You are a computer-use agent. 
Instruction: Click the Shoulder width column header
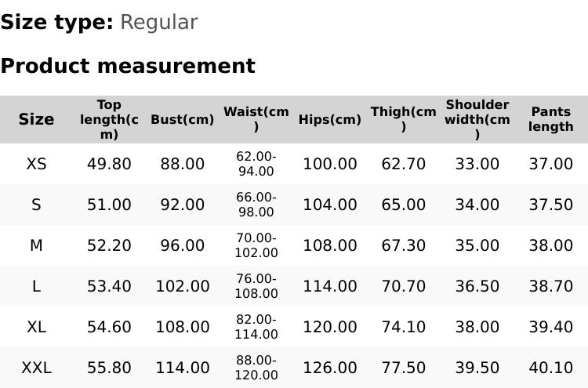point(477,119)
